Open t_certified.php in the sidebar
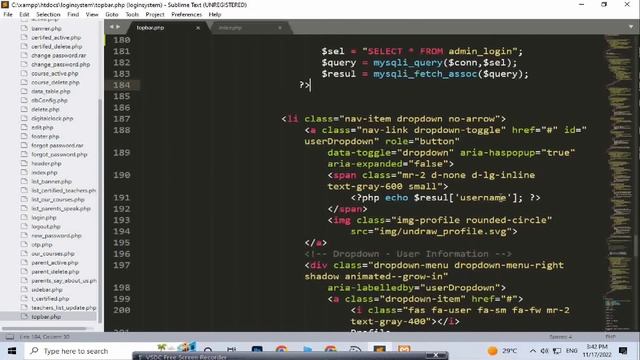 tap(50, 298)
